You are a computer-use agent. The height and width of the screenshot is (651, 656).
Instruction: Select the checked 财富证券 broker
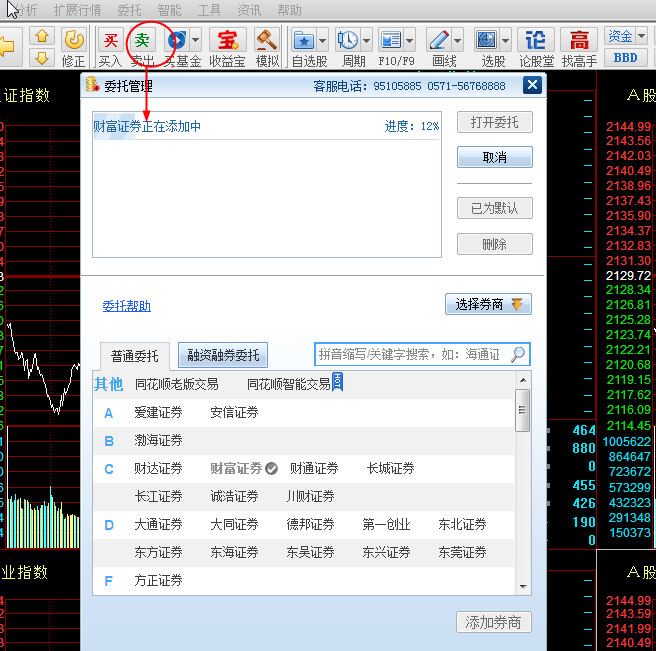[x=244, y=469]
